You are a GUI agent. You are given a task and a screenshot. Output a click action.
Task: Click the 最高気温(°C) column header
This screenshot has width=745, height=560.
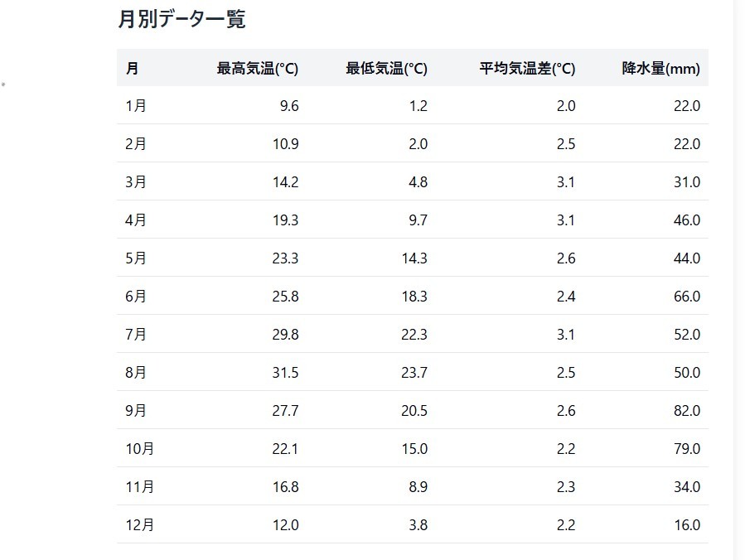click(258, 69)
